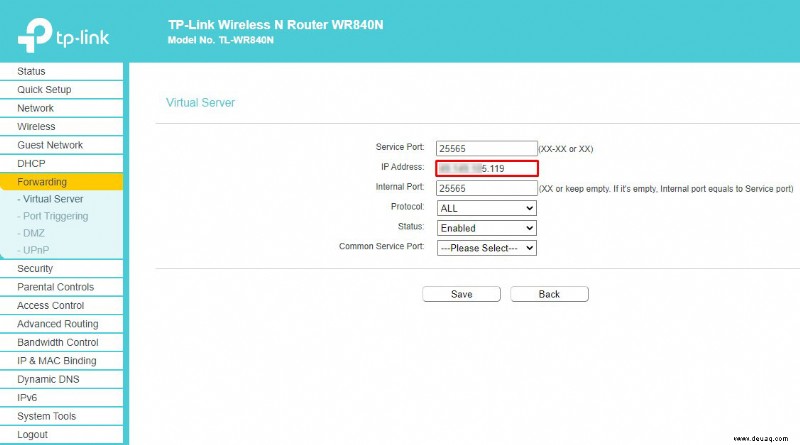Click into the IP Address field
Image resolution: width=800 pixels, height=445 pixels.
point(486,168)
